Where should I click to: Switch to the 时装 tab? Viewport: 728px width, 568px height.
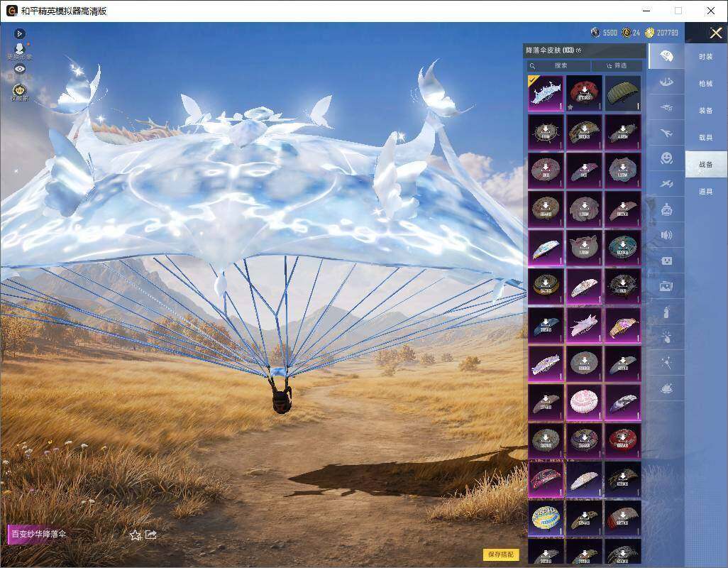[706, 57]
